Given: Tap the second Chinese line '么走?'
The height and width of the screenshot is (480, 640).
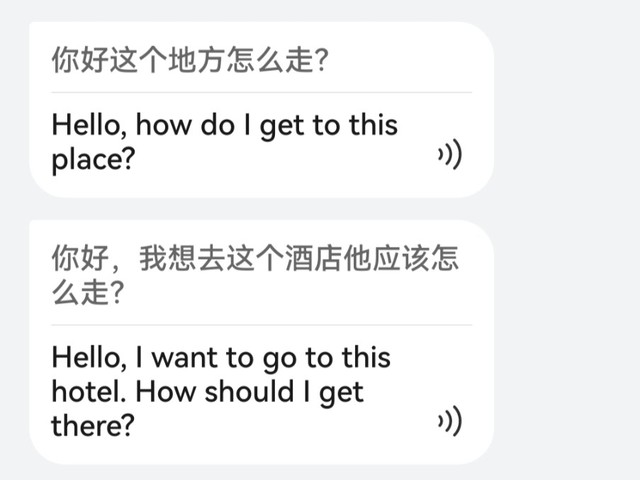Looking at the screenshot, I should coord(88,293).
